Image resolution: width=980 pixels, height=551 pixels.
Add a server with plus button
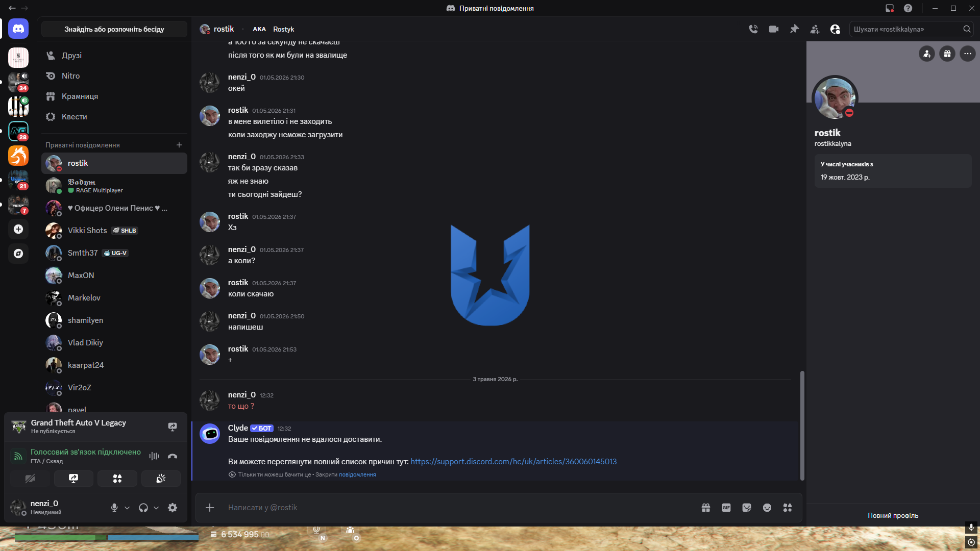[18, 229]
